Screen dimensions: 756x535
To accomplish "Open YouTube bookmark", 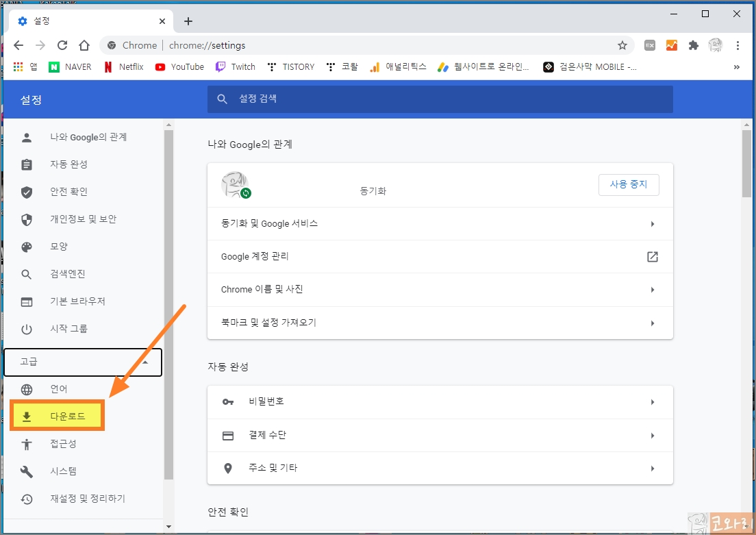I will [179, 66].
